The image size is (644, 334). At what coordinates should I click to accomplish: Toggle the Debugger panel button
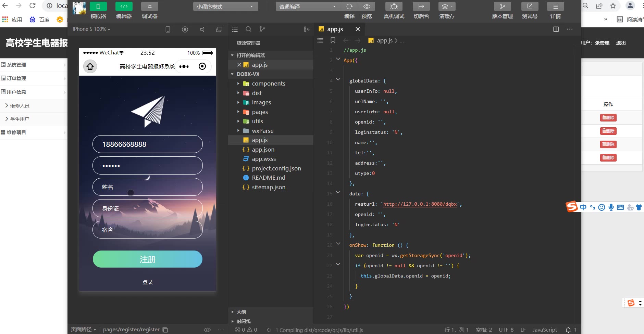pos(150,7)
